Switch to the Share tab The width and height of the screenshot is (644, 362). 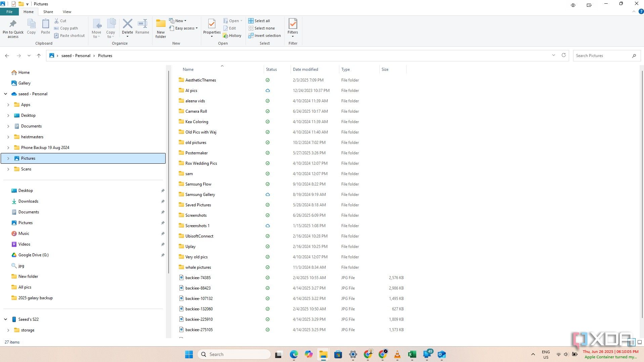48,12
